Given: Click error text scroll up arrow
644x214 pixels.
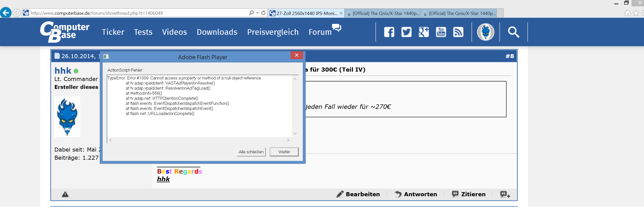Looking at the screenshot, I should (x=295, y=79).
